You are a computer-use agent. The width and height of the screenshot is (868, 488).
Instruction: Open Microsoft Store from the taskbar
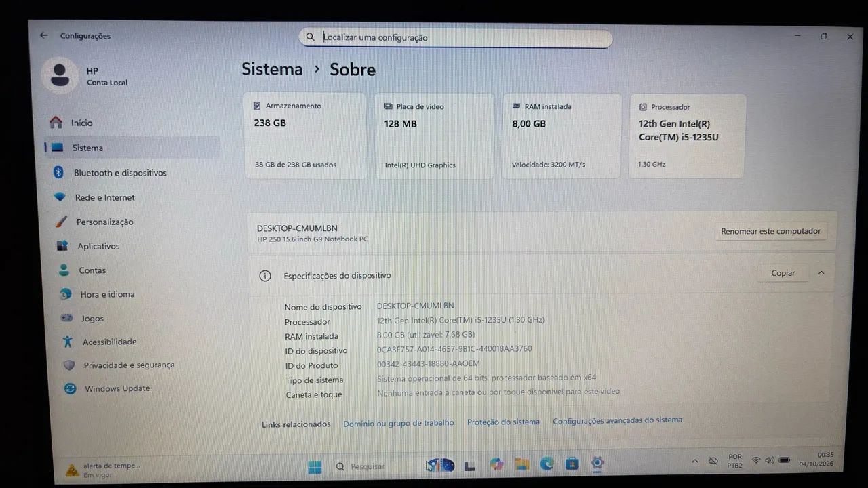coord(572,464)
